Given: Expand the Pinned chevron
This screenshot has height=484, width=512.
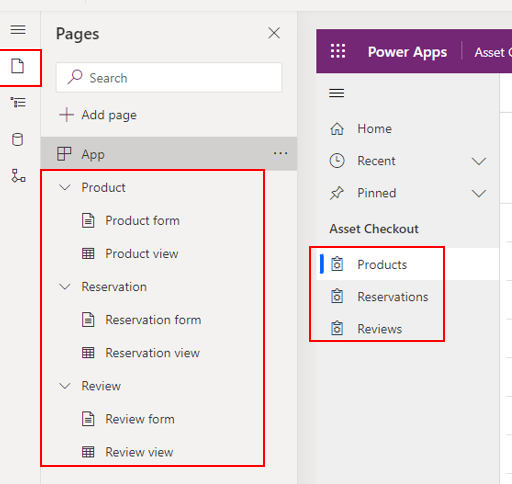Looking at the screenshot, I should 479,193.
